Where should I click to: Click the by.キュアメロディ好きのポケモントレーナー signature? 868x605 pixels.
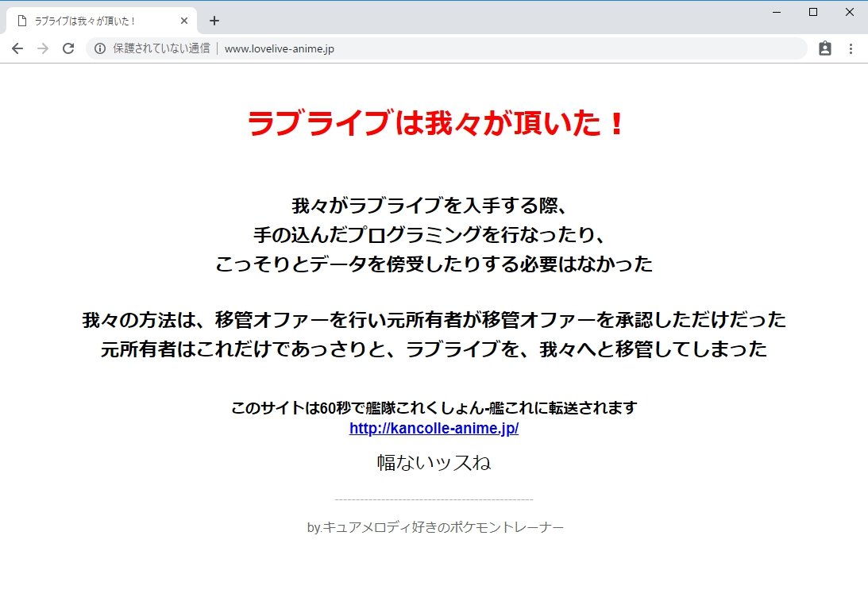tap(435, 527)
